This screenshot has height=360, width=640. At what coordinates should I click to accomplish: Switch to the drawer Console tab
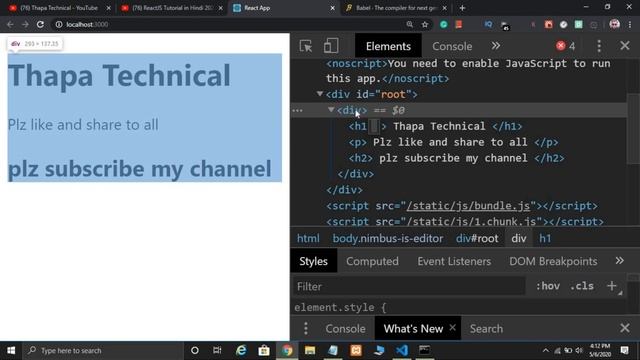[x=345, y=329]
